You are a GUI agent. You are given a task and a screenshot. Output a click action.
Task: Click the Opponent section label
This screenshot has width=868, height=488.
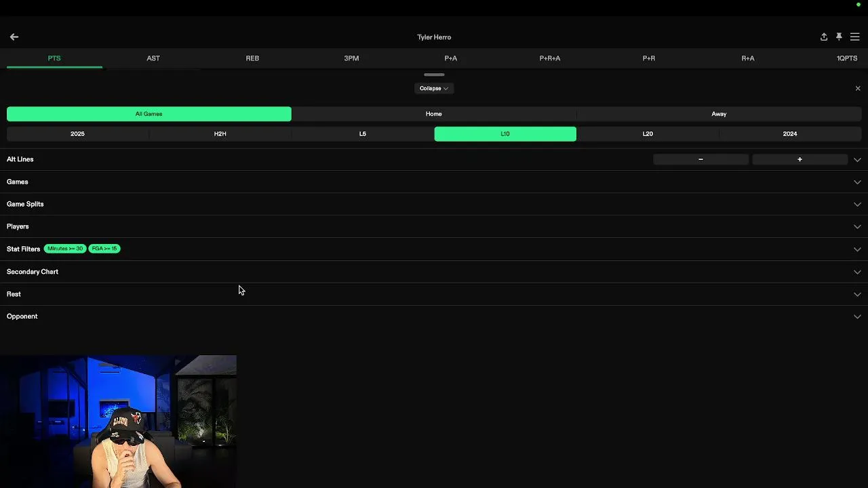pyautogui.click(x=22, y=317)
